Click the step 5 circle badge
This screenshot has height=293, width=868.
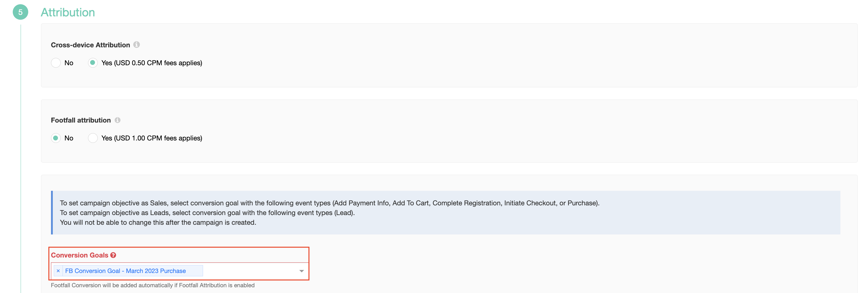coord(20,12)
